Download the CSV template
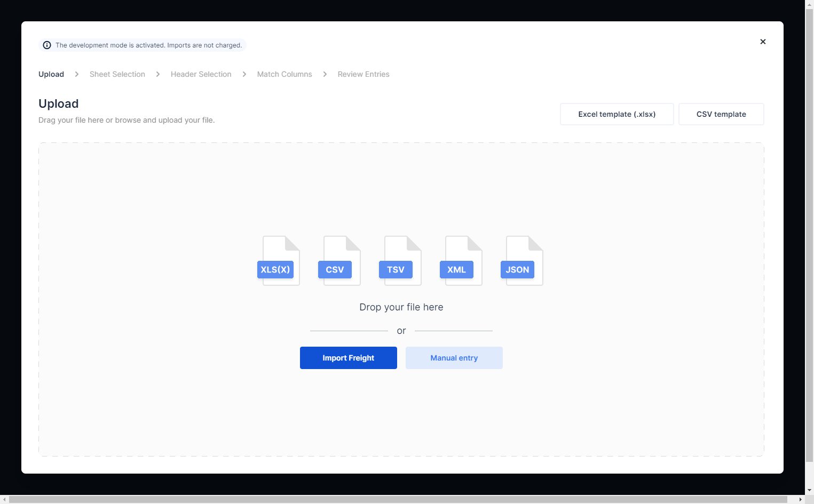The image size is (814, 504). [721, 114]
